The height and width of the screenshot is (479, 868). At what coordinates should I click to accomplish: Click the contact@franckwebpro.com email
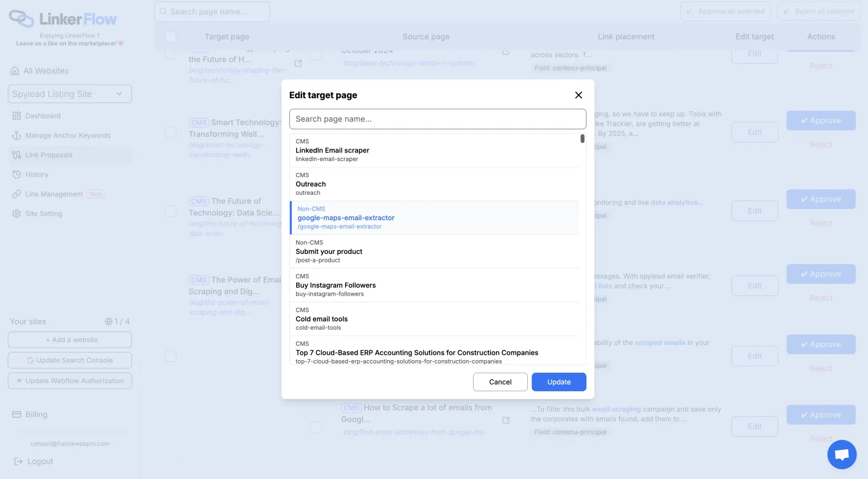coord(70,444)
